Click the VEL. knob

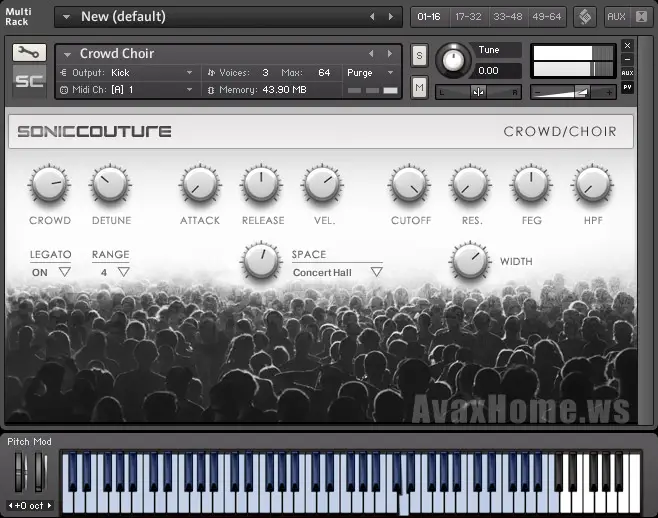[322, 185]
